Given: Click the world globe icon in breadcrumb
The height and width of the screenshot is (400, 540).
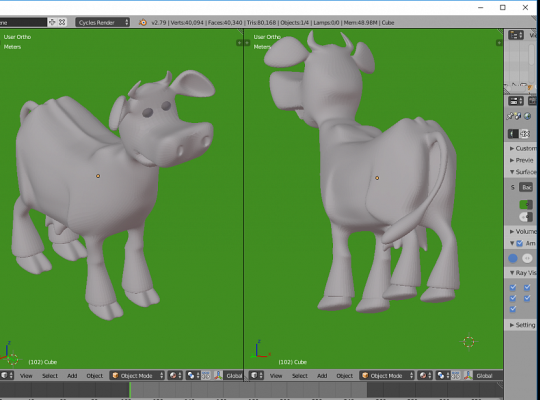Looking at the screenshot, I should tap(527, 116).
